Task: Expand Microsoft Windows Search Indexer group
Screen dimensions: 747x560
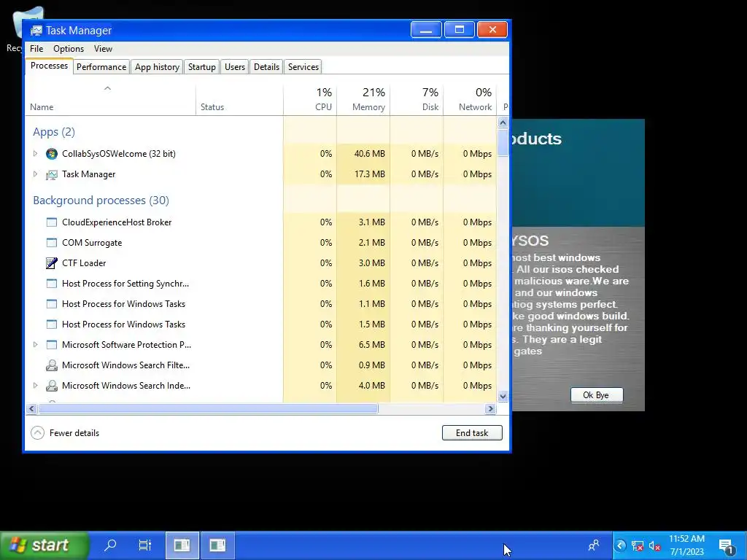Action: pos(35,386)
